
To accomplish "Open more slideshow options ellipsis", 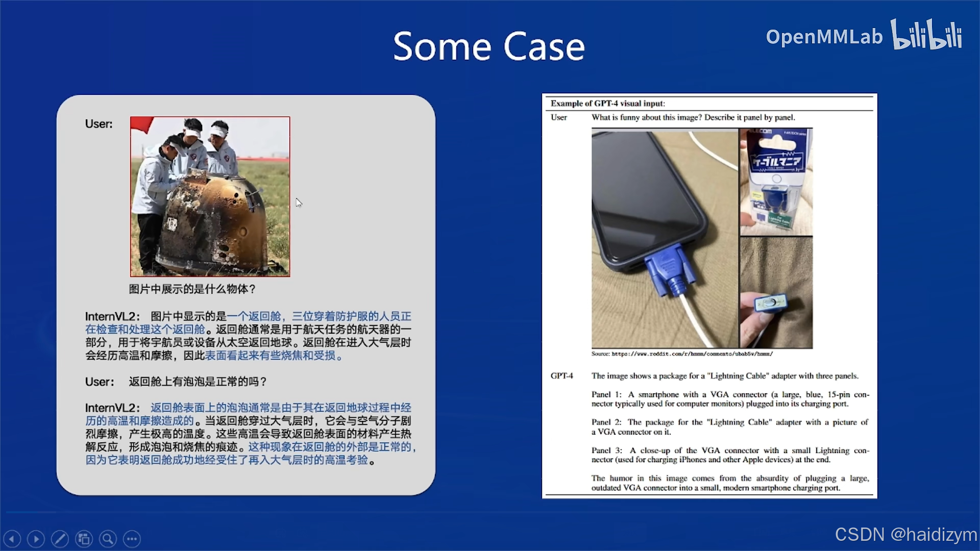I will (x=132, y=539).
